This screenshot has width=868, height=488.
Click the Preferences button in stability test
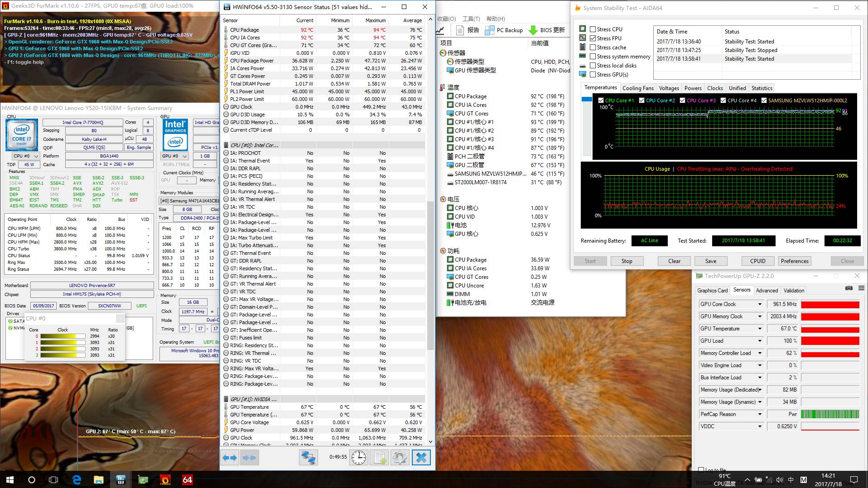pyautogui.click(x=794, y=261)
